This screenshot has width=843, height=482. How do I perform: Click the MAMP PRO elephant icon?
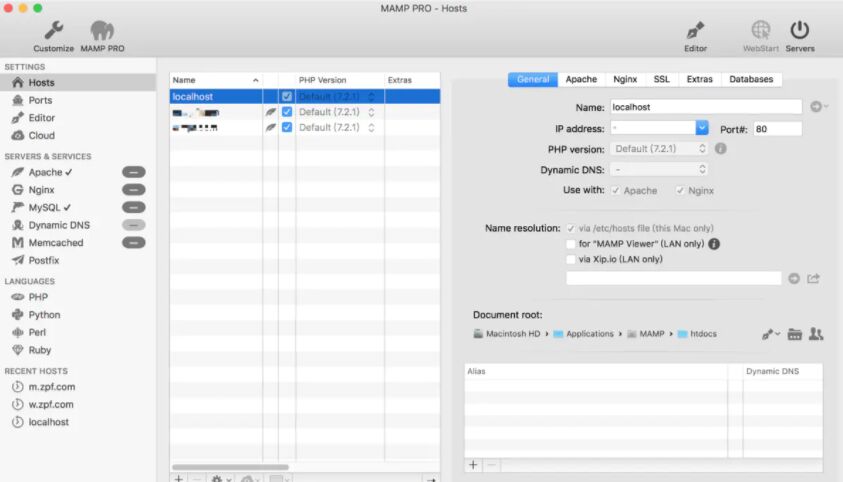coord(102,31)
